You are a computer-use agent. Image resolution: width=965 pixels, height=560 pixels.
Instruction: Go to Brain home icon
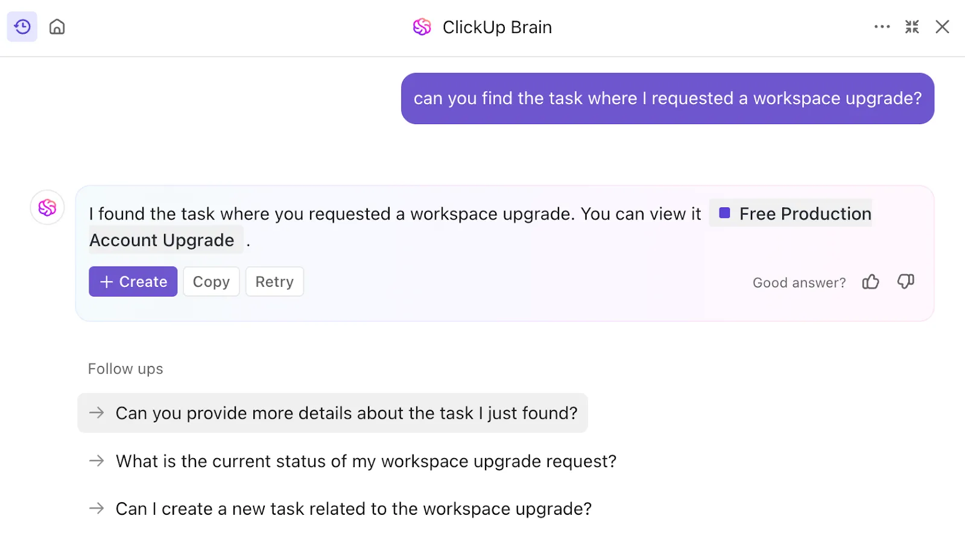point(57,27)
